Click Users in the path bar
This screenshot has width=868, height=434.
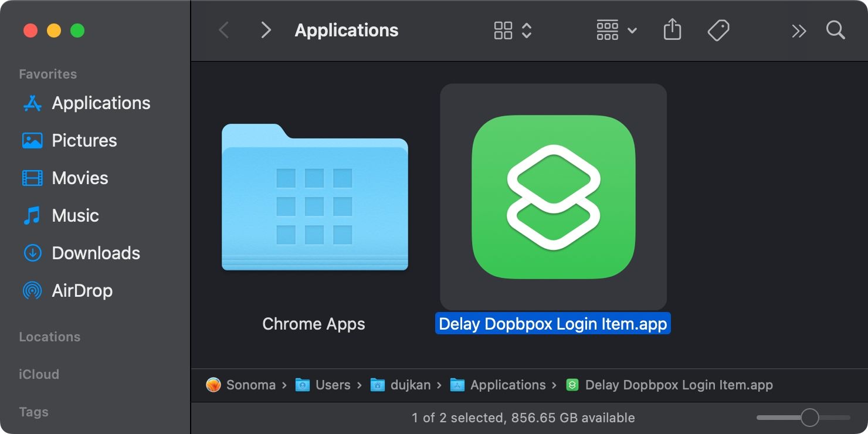pyautogui.click(x=332, y=385)
